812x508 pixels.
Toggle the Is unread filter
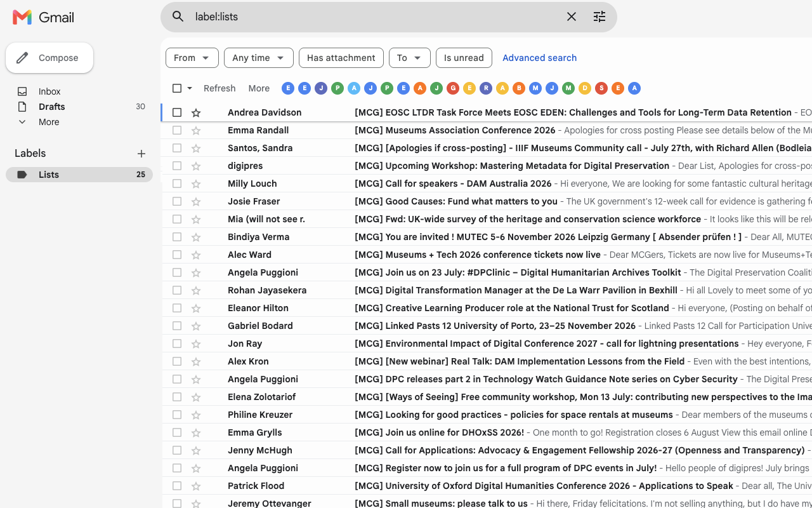464,58
